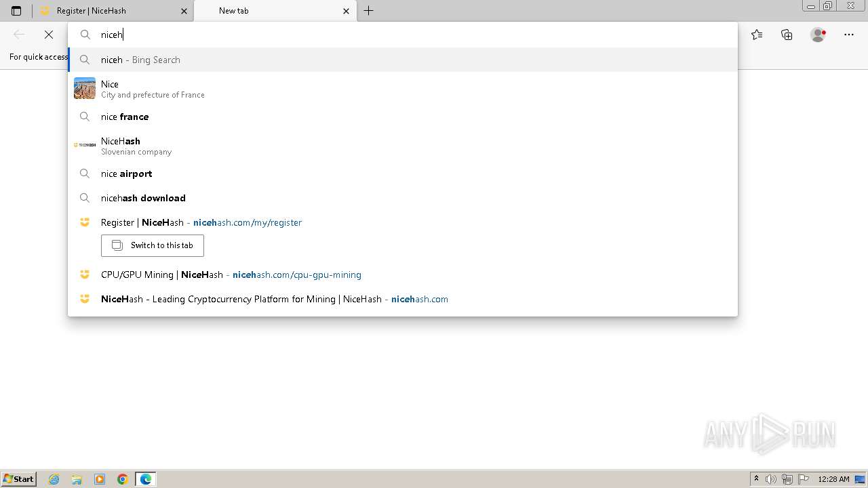This screenshot has height=488, width=868.
Task: Click the search icon beside nice airport
Action: pos(85,174)
